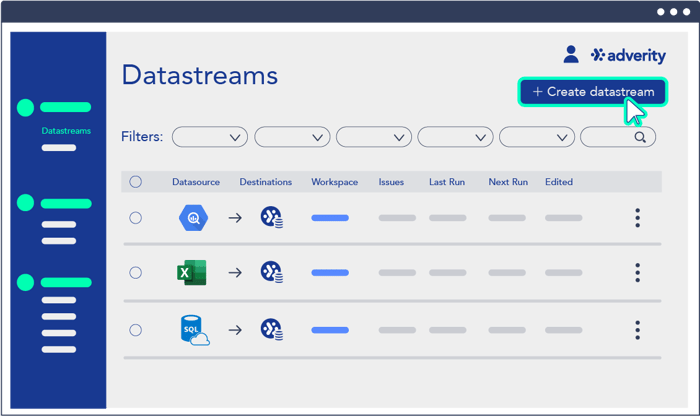The image size is (700, 416).
Task: Click the BigQuery datasource icon
Action: coord(193,218)
